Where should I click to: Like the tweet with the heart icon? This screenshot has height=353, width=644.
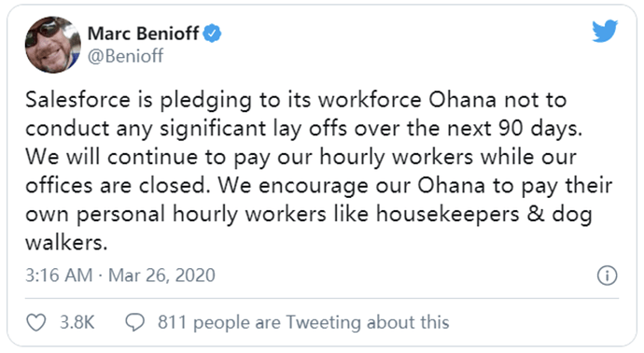(36, 322)
